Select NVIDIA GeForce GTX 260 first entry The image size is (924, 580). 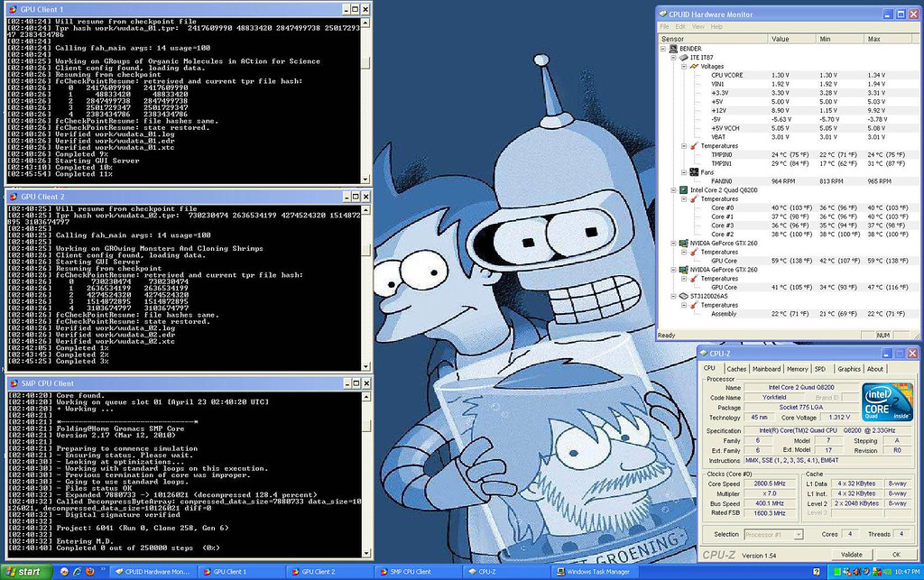(724, 244)
